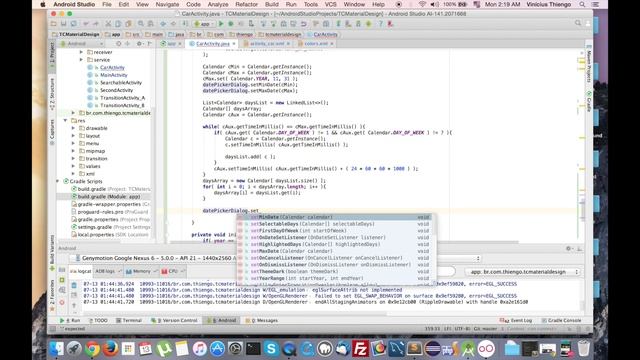Switch to the activity_car.xml editor tab

(267, 44)
